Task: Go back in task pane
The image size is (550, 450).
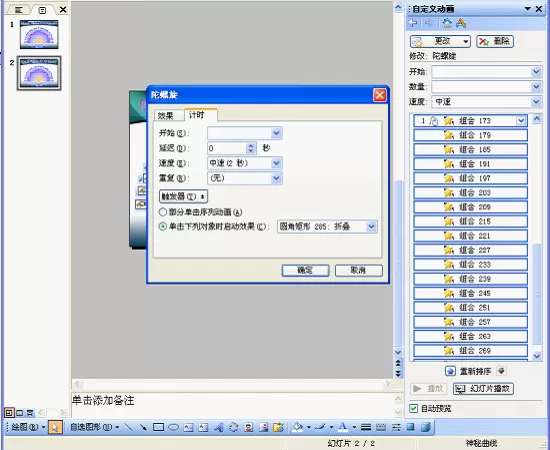Action: 413,23
